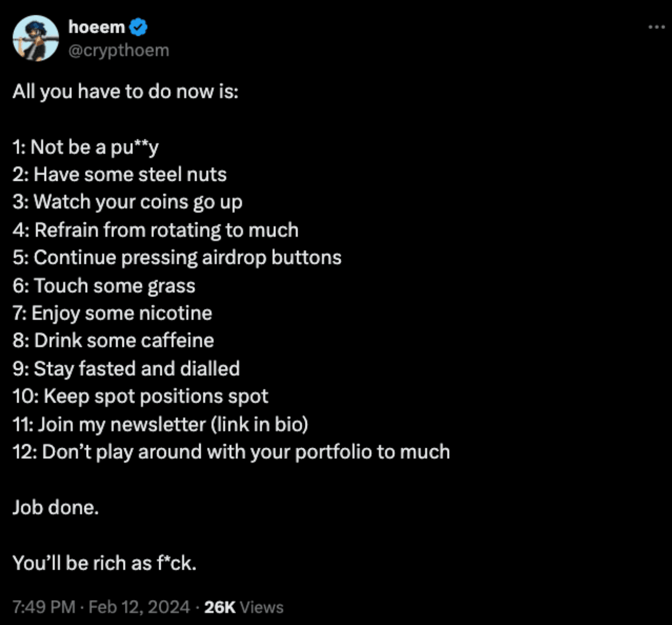The width and height of the screenshot is (672, 625).
Task: Click the blue verified badge
Action: 138,27
